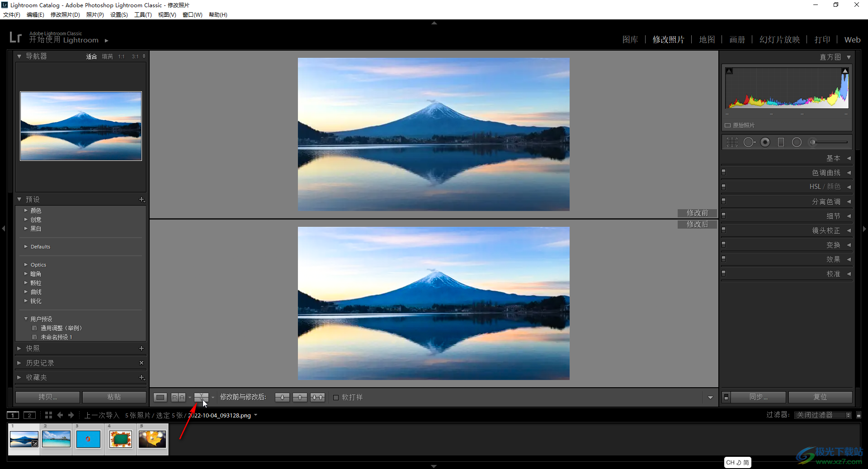Select the beach photo thumbnail in filmstrip
The width and height of the screenshot is (868, 469).
[x=56, y=439]
